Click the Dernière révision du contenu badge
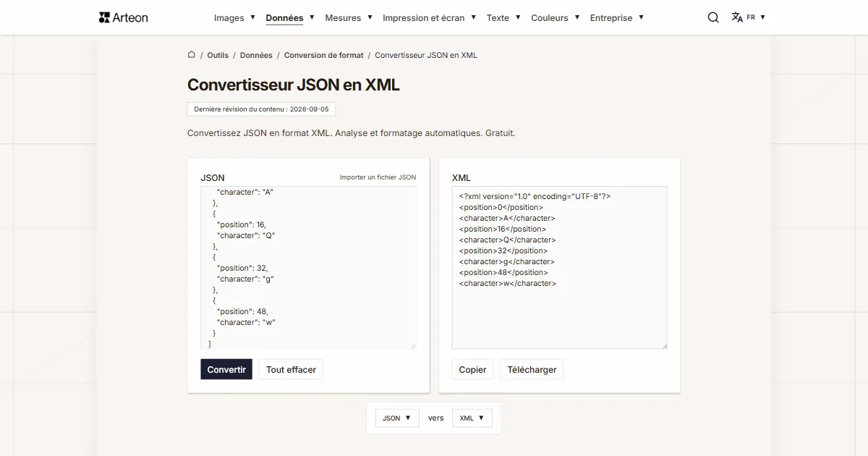The image size is (868, 456). click(x=261, y=109)
